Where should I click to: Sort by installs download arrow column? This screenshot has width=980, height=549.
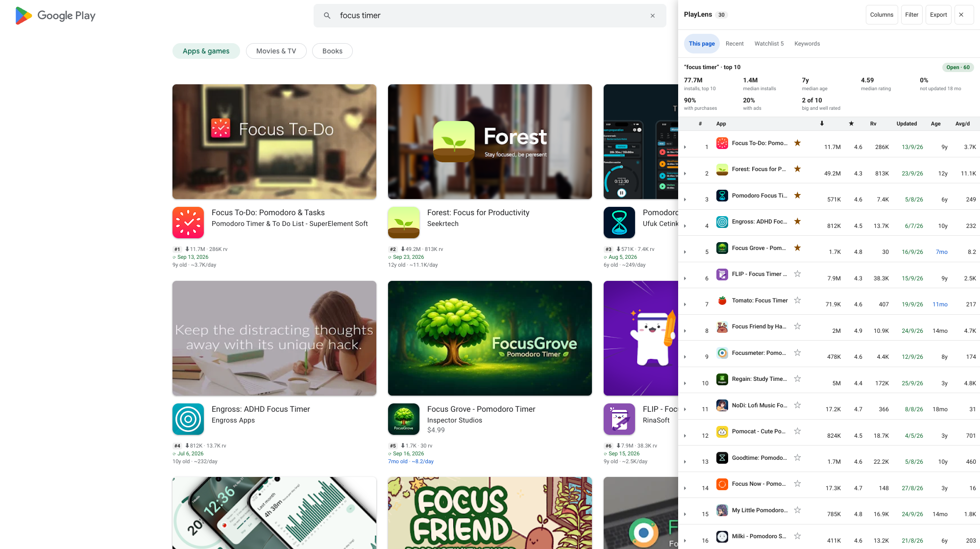click(x=822, y=124)
